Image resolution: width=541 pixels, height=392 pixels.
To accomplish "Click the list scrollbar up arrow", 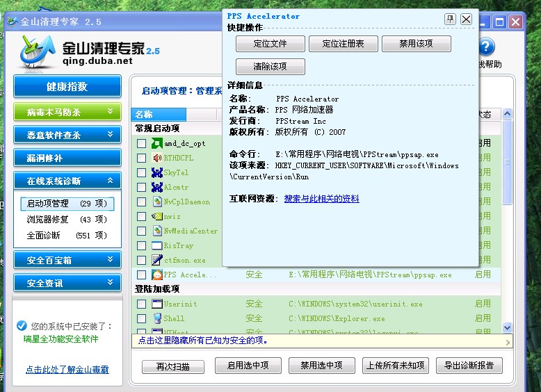I will [x=507, y=114].
